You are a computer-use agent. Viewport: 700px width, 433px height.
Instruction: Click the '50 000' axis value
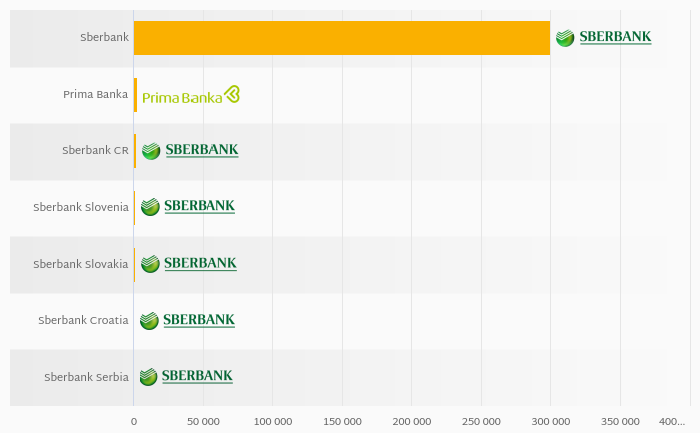(204, 421)
